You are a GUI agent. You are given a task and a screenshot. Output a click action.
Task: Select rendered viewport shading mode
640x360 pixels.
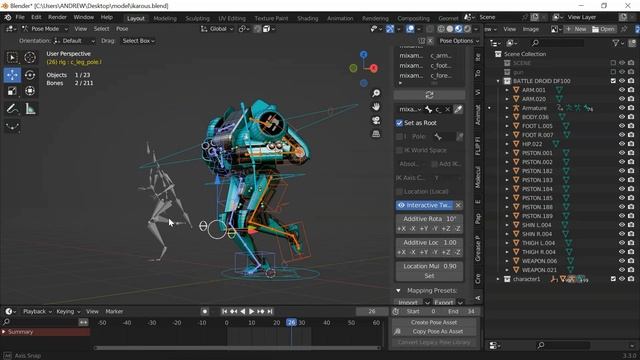(x=468, y=29)
